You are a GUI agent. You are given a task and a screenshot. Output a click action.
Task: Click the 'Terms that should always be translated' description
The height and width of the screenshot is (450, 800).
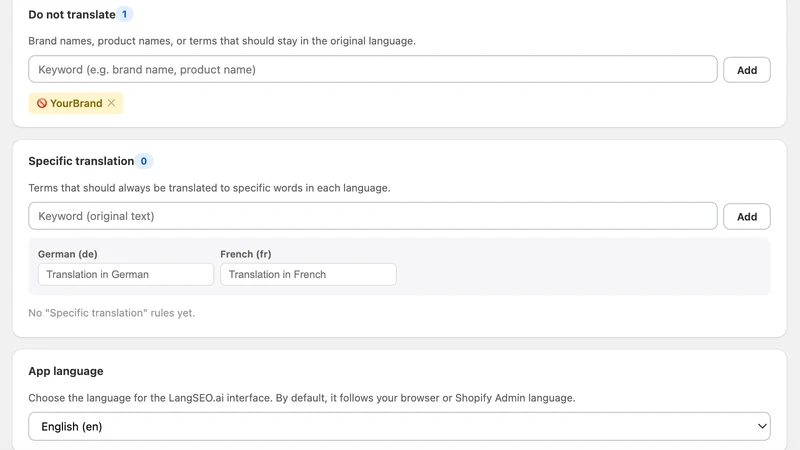tap(209, 188)
